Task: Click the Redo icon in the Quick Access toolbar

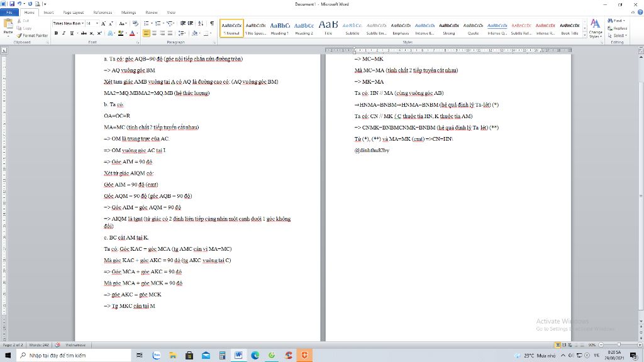Action: (x=30, y=4)
